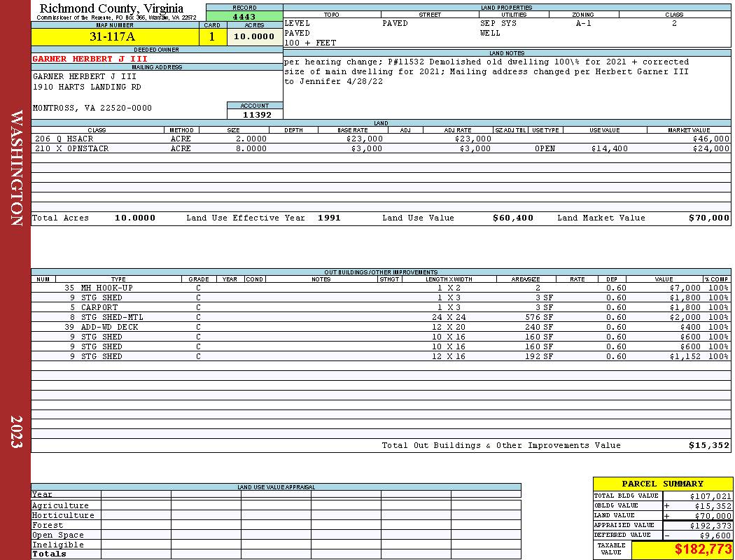Click the CARPORT improvement row
The width and height of the screenshot is (735, 560).
(381, 308)
